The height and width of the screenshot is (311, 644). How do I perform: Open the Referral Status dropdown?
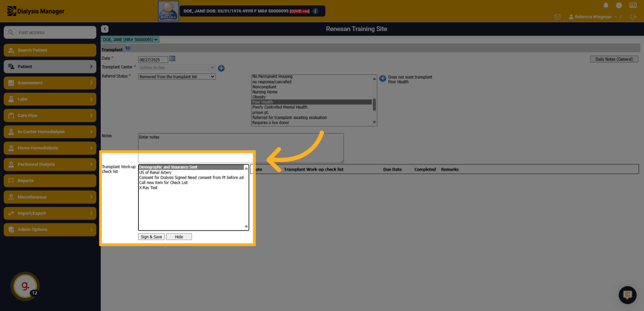click(x=177, y=77)
